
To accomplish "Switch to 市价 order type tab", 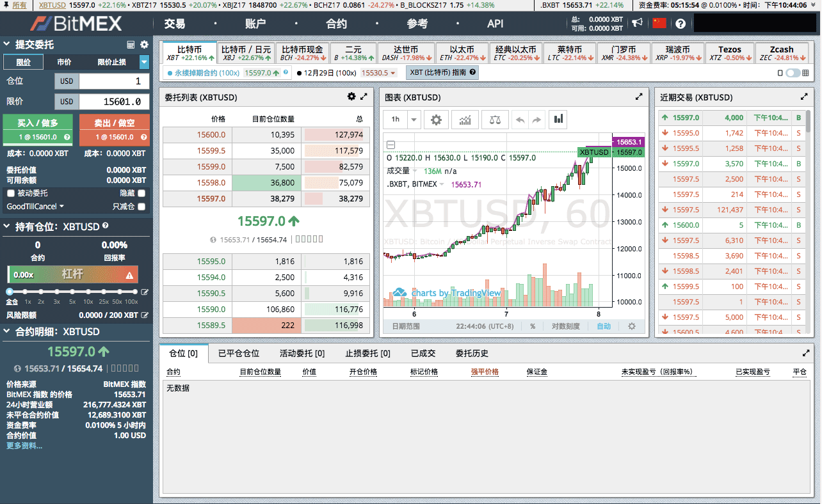I will click(64, 62).
